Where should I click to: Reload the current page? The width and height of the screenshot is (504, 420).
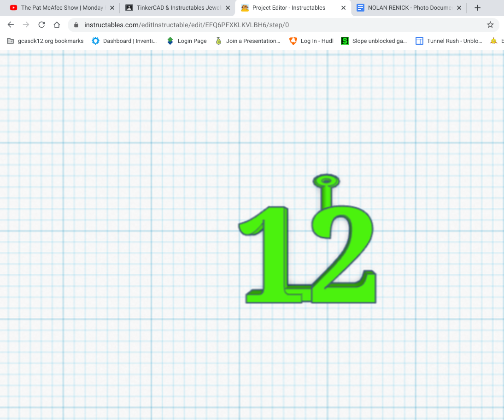tap(41, 25)
